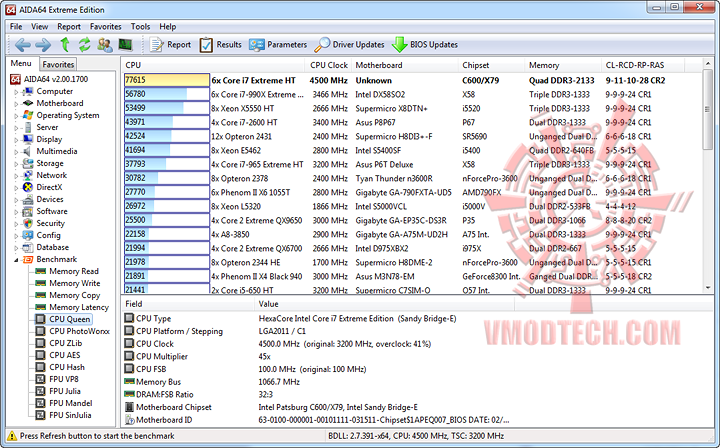
Task: Open the File menu
Action: [x=16, y=27]
